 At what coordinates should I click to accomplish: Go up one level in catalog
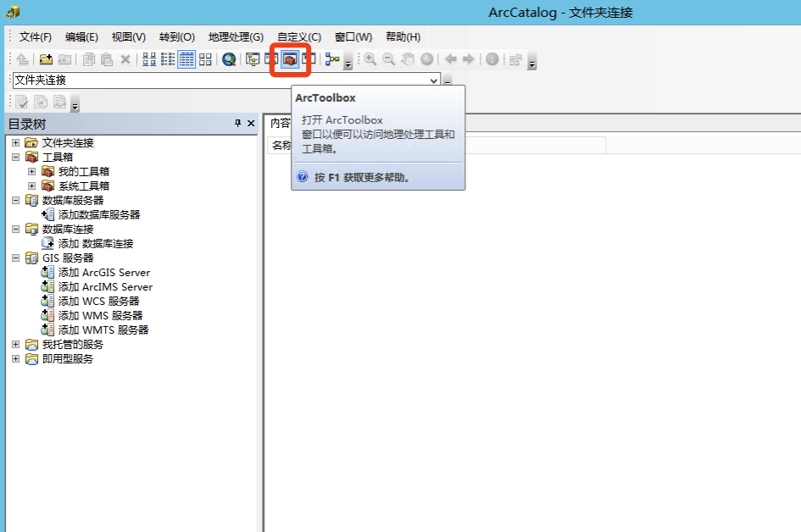point(22,59)
